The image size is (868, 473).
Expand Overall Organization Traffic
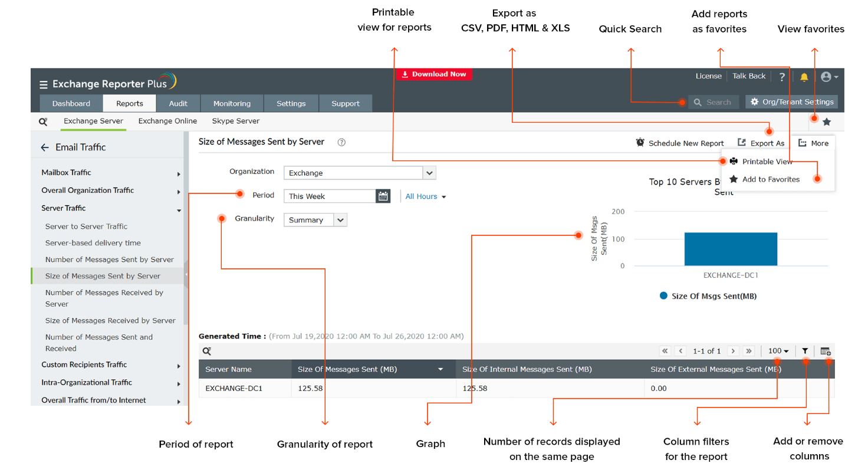click(110, 190)
